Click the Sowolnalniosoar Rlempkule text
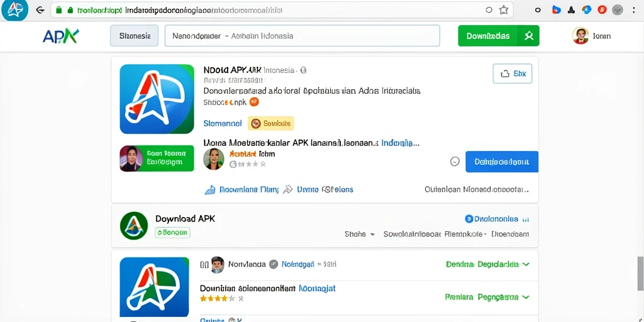The width and height of the screenshot is (644, 322). (433, 234)
